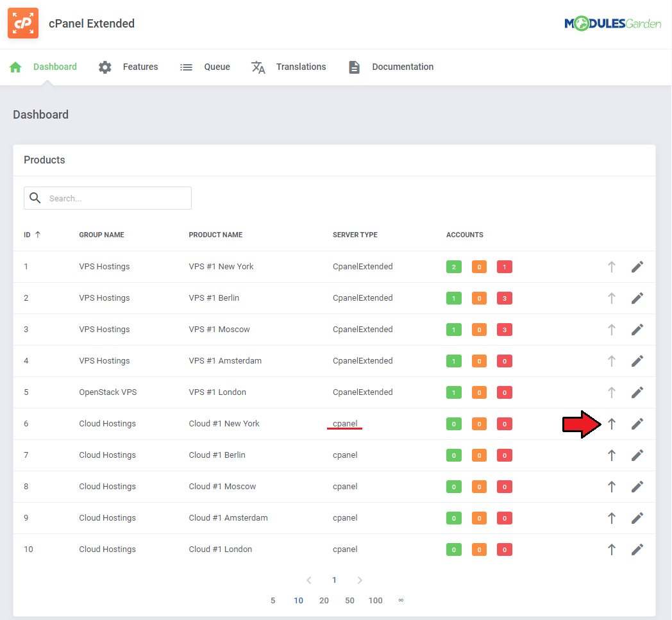Show 5 entries per page

coord(273,600)
